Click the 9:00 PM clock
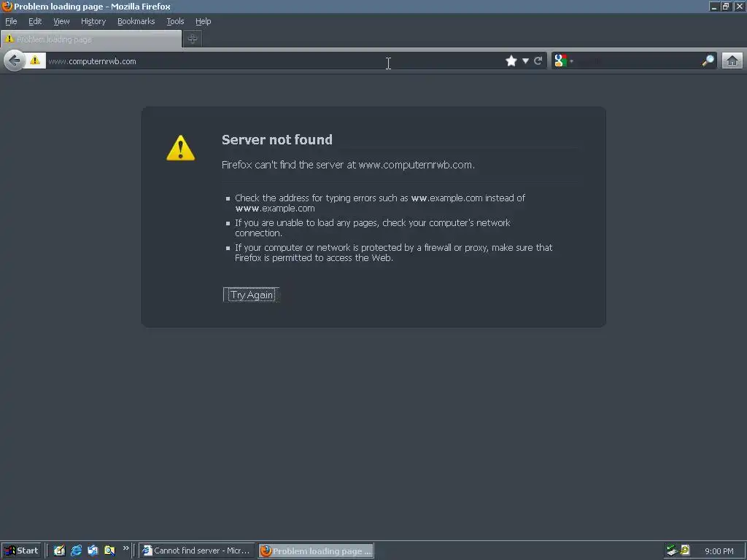 719,551
